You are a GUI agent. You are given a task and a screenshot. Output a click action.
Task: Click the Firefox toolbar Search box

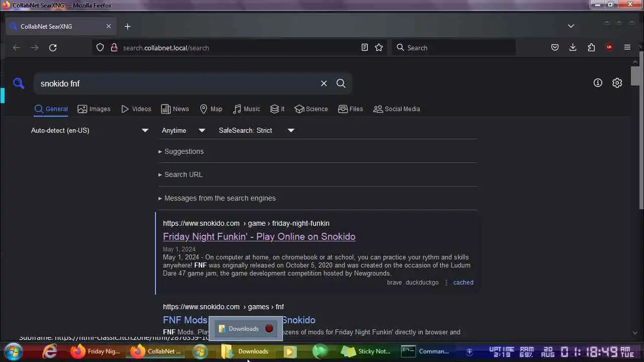click(454, 48)
